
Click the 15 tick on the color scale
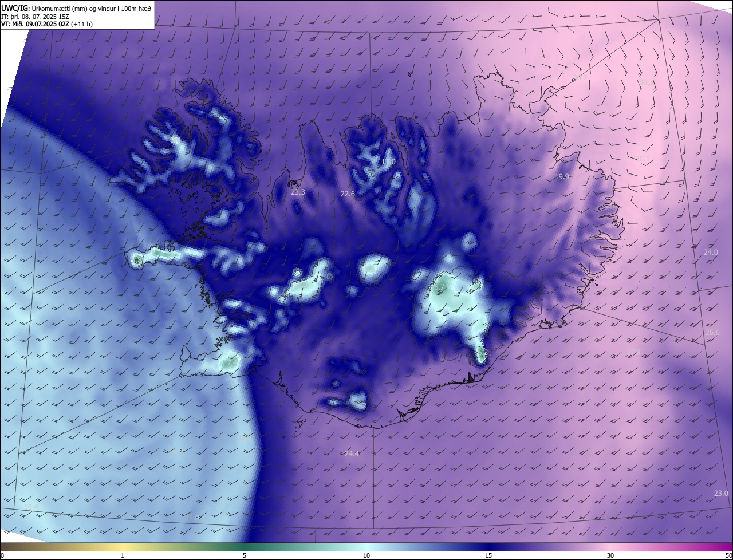488,556
